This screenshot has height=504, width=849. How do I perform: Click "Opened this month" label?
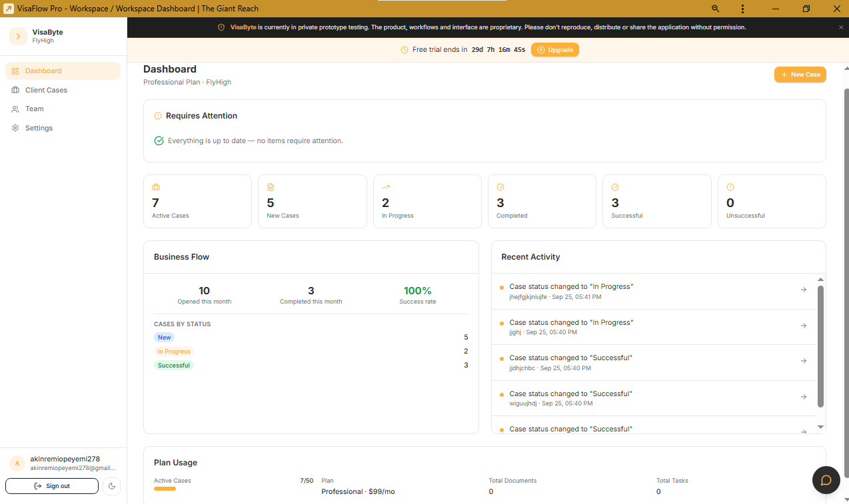205,302
